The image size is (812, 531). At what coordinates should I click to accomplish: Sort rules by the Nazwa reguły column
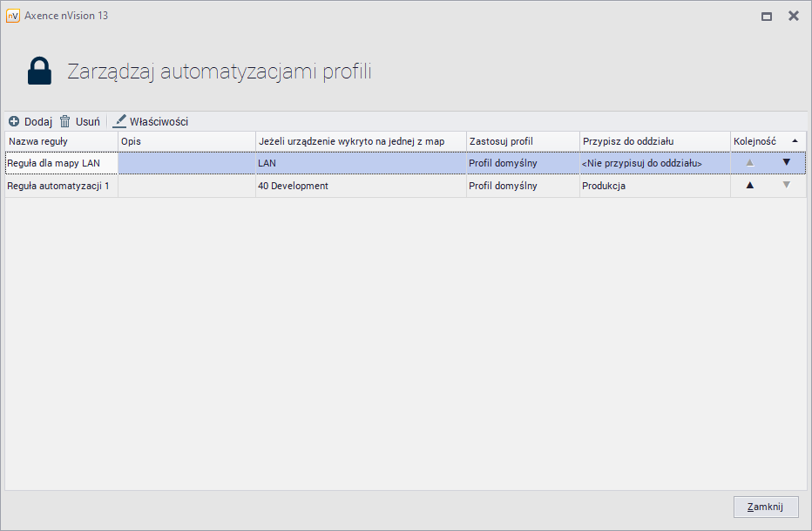pyautogui.click(x=57, y=140)
